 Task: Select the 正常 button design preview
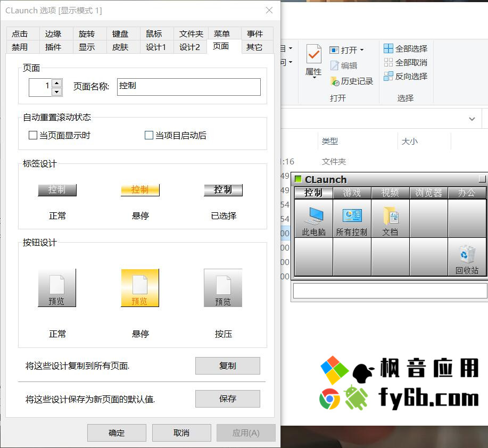57,288
